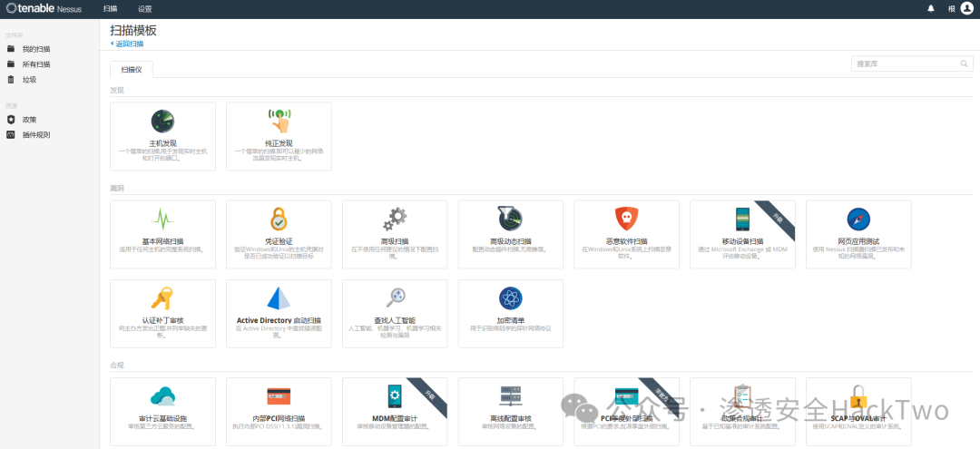Click the 离线配置审核 title text
This screenshot has height=449, width=980.
pos(511,418)
